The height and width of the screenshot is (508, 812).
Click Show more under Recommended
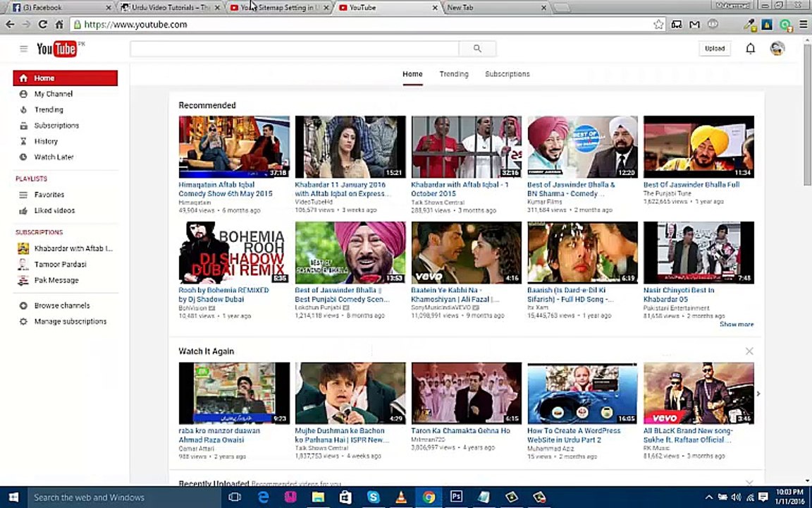click(737, 324)
